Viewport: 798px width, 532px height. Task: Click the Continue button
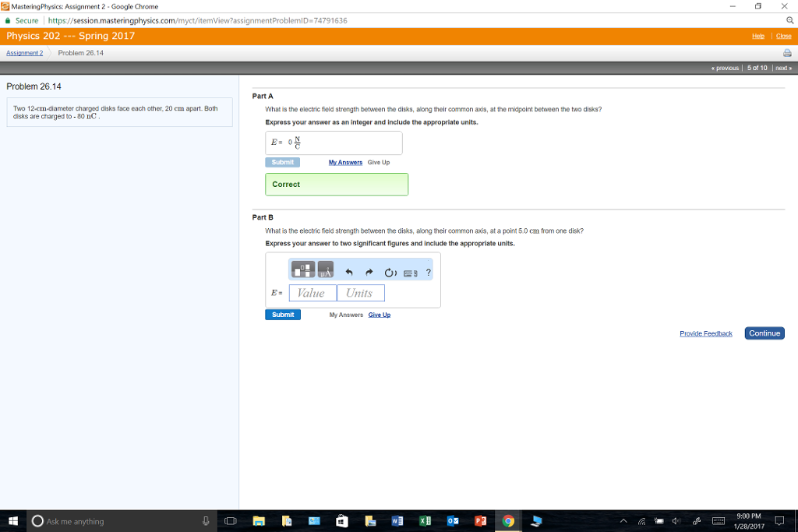coord(764,333)
